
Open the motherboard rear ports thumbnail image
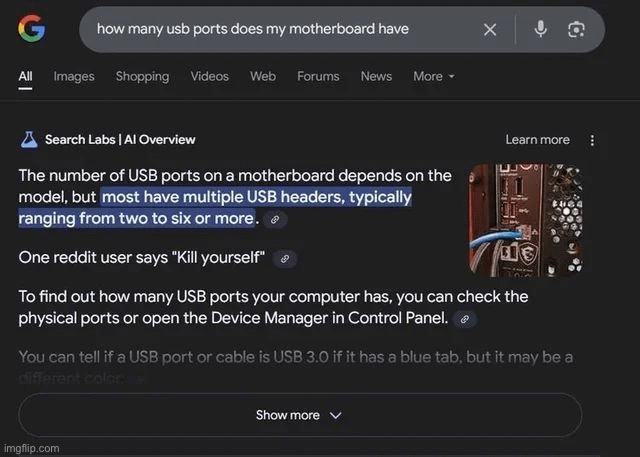point(525,220)
